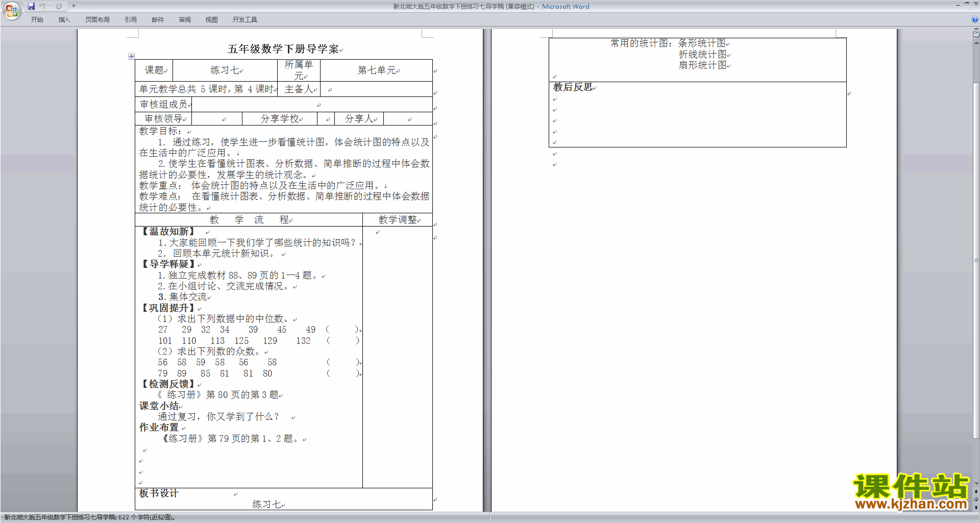
Task: Click the 教后反思 heading on page two
Action: coord(573,87)
